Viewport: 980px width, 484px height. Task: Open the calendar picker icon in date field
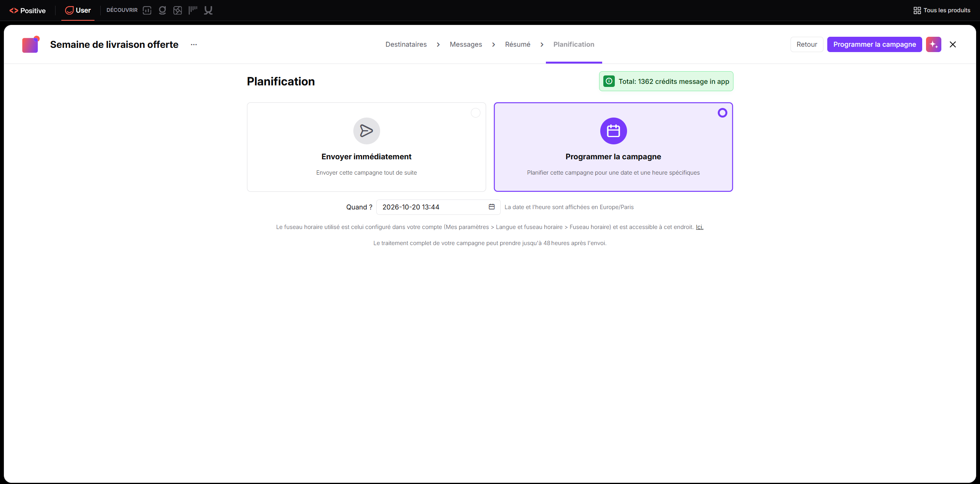click(x=492, y=207)
